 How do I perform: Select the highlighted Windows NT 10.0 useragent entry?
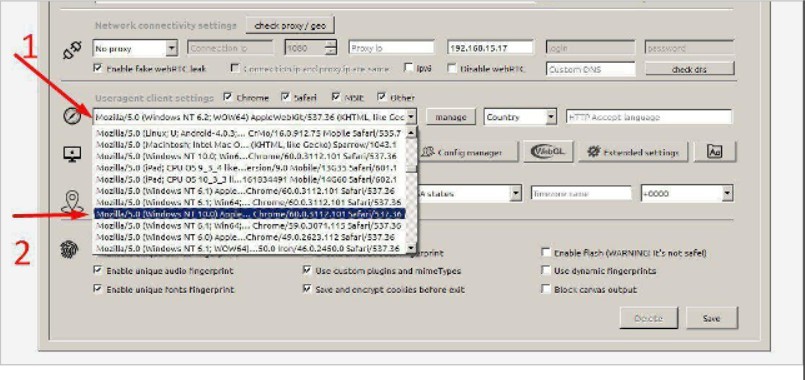point(250,214)
